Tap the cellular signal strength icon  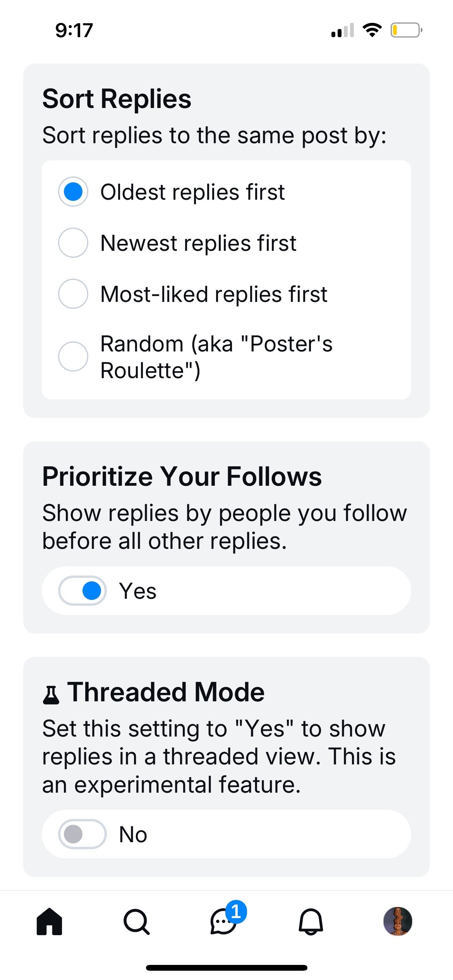pyautogui.click(x=343, y=30)
